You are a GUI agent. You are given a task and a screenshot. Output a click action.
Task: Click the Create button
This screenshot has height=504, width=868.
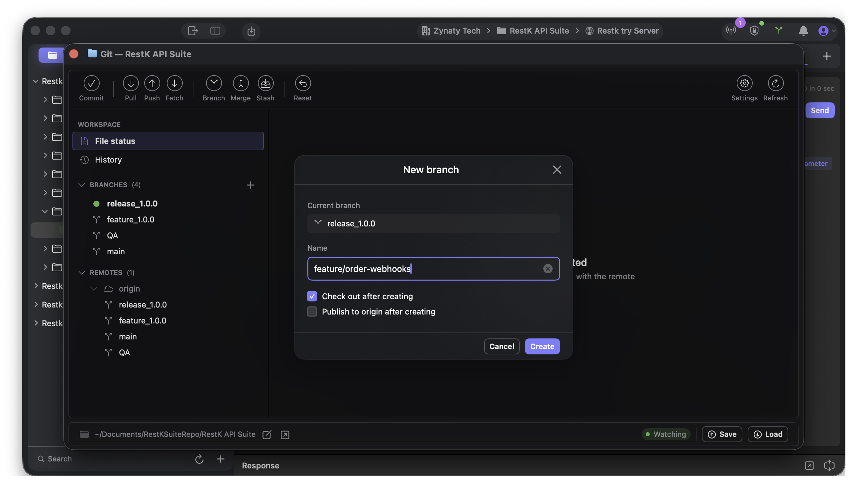pyautogui.click(x=542, y=346)
